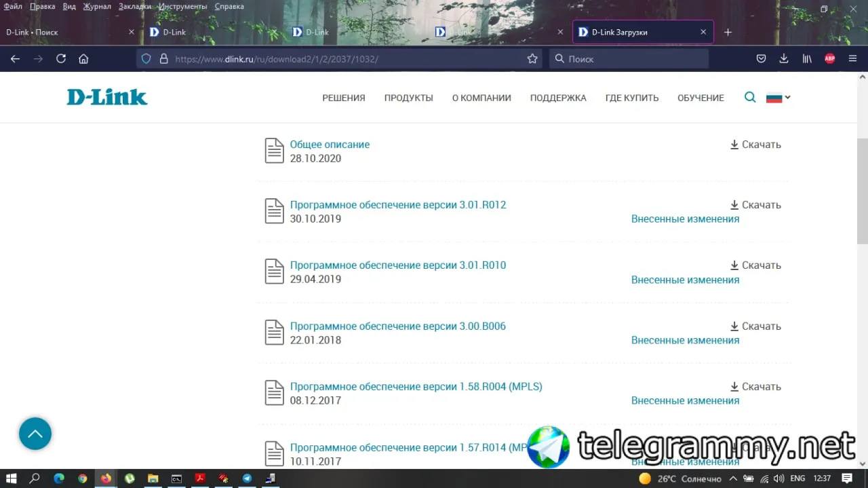Open the Firefox home page
This screenshot has width=868, height=488.
coord(83,59)
